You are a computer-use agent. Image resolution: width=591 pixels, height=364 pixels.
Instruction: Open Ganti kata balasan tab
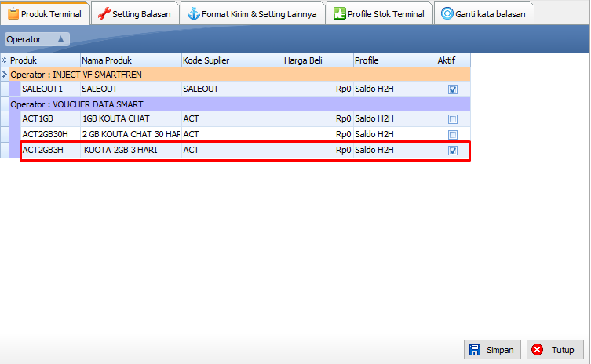pos(483,14)
